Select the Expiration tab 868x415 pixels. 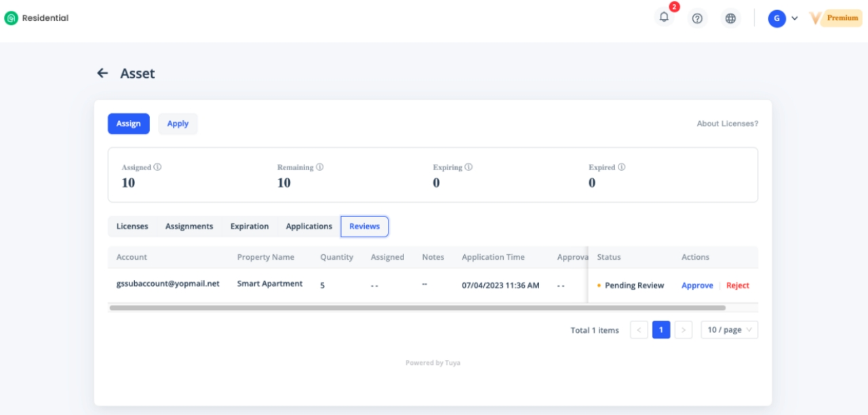point(250,226)
